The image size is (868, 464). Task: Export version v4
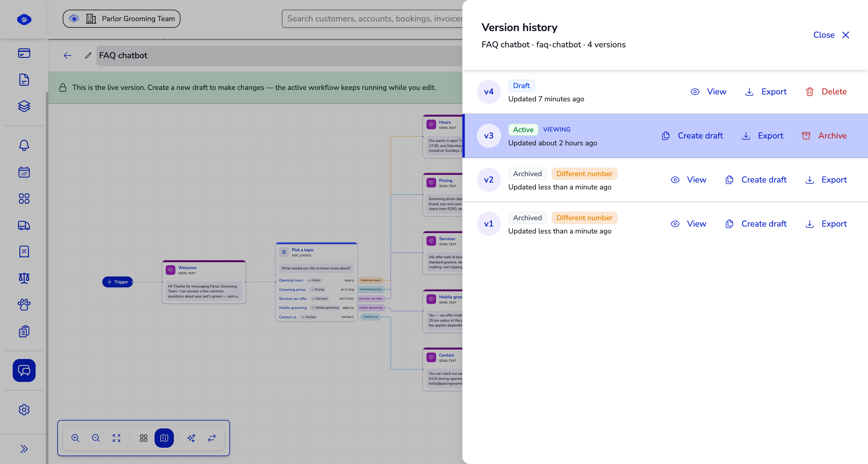coord(766,92)
